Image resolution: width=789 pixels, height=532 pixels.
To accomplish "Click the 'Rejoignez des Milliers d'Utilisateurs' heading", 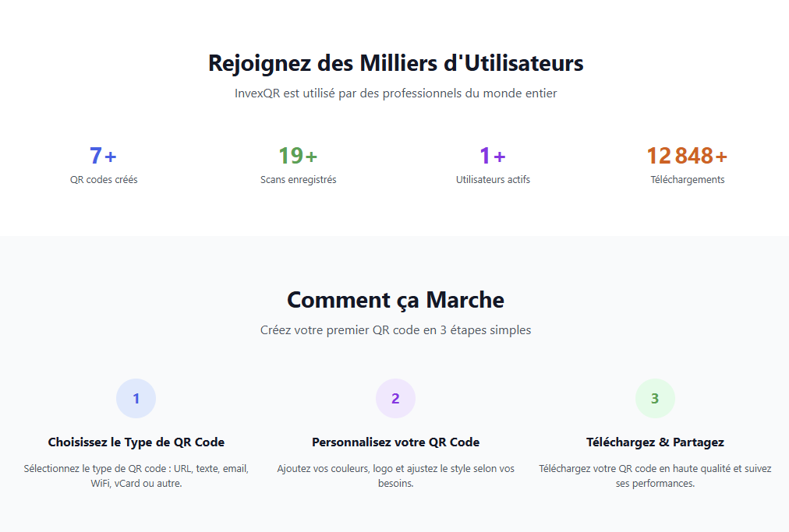I will point(395,63).
